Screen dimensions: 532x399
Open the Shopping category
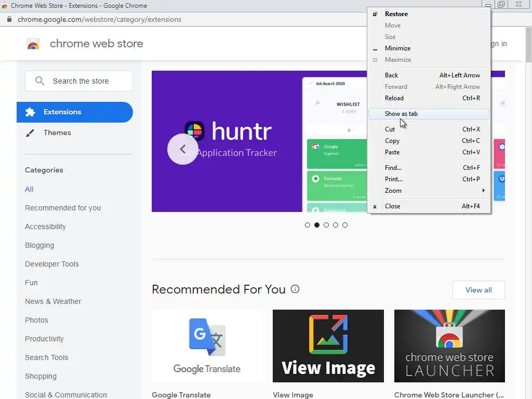pos(41,376)
